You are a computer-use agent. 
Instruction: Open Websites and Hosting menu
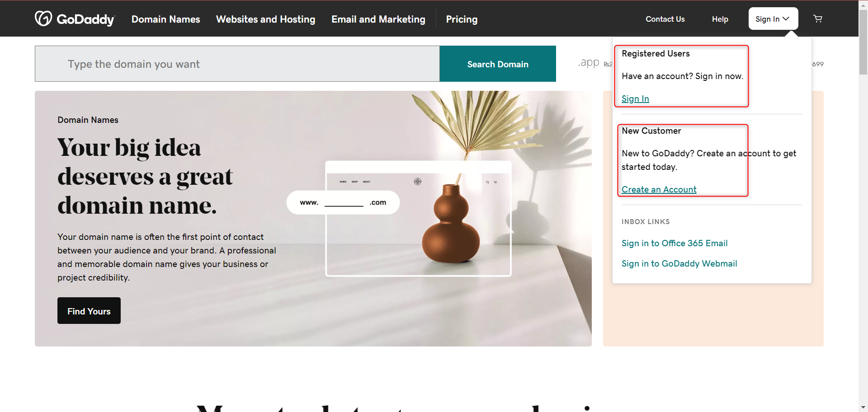(x=265, y=19)
